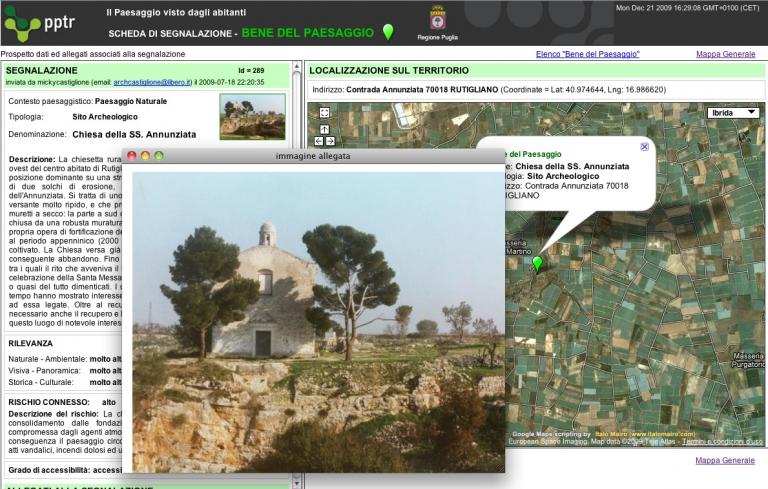Open the top Mappa Generale link

[725, 54]
